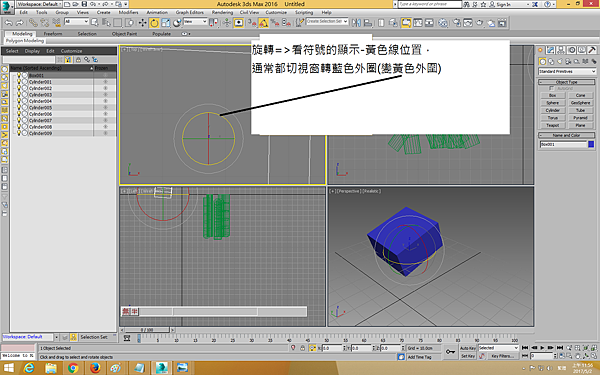Image resolution: width=600 pixels, height=375 pixels.
Task: Toggle the Angle Snap button
Action: [x=263, y=23]
